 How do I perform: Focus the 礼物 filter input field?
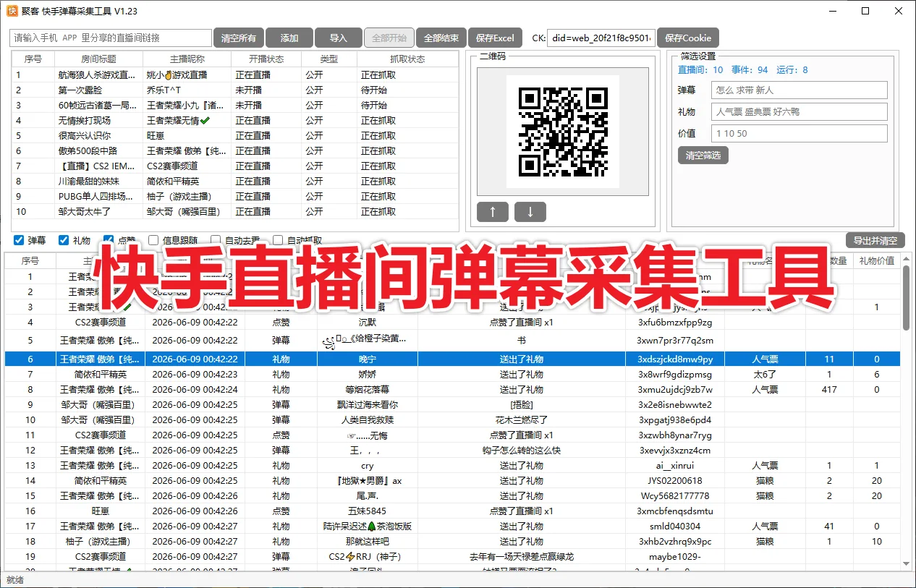(800, 111)
